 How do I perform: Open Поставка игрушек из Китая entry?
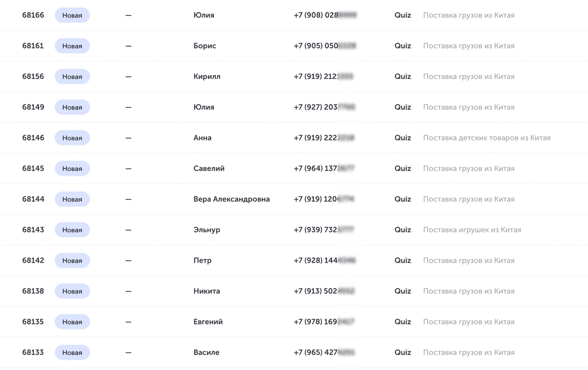472,230
